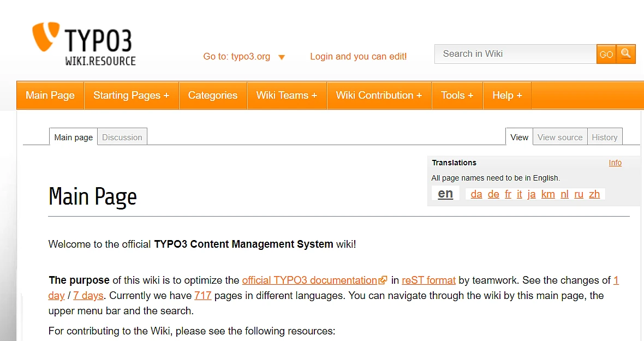Open the History tab
The height and width of the screenshot is (341, 644).
pos(605,137)
